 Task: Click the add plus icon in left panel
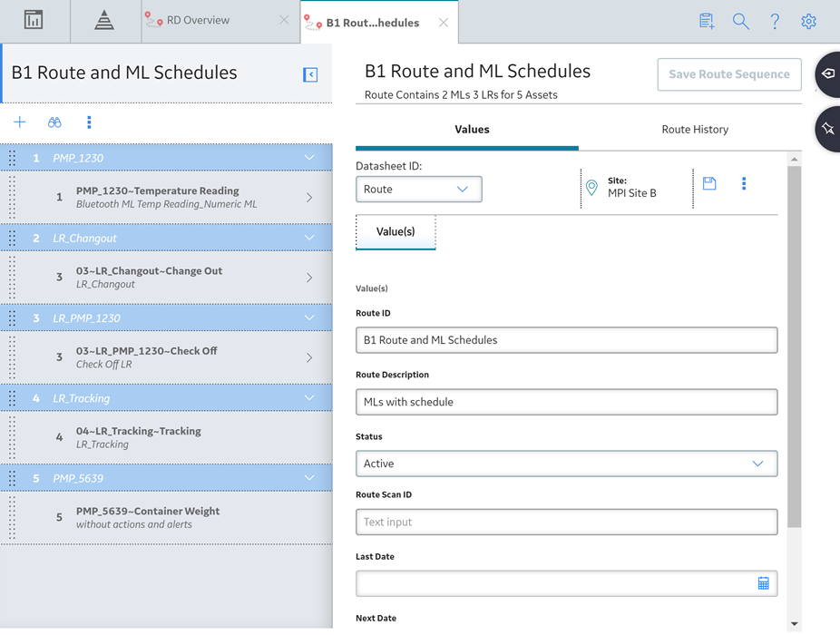click(20, 122)
